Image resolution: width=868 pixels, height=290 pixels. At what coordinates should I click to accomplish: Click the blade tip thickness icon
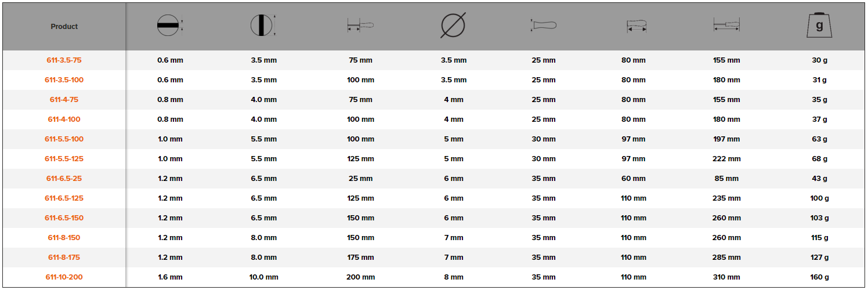pyautogui.click(x=169, y=26)
